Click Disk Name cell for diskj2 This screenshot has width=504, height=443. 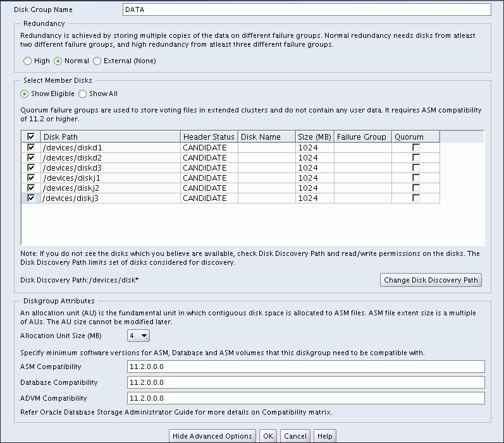[267, 188]
